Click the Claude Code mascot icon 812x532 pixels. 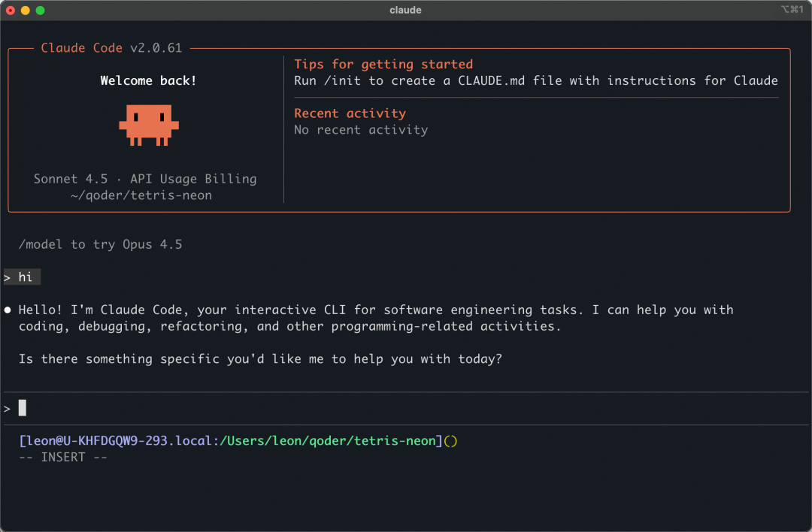pyautogui.click(x=148, y=125)
